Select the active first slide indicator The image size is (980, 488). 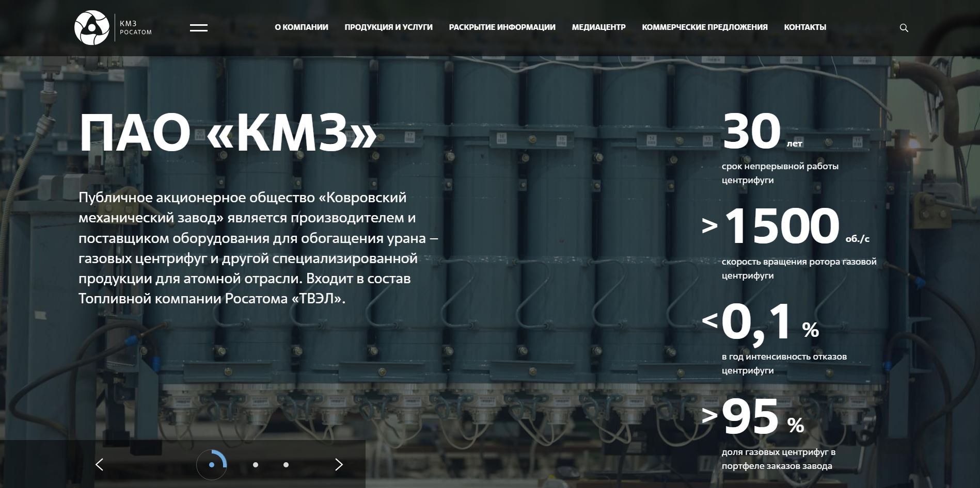(x=211, y=465)
